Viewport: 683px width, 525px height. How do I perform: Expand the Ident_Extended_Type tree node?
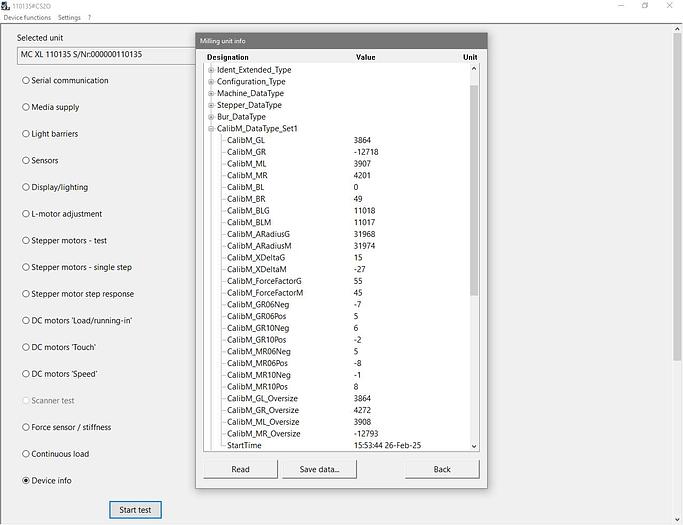tap(211, 70)
